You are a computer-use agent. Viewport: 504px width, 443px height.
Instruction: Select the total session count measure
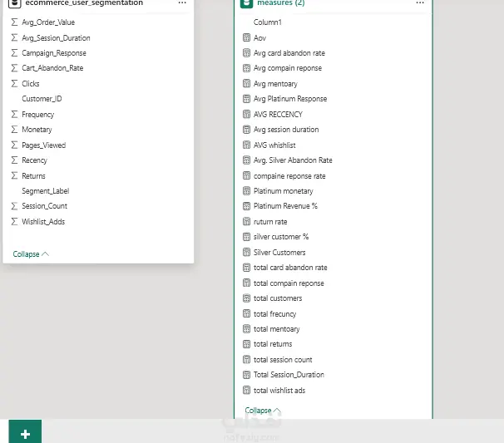tap(283, 360)
